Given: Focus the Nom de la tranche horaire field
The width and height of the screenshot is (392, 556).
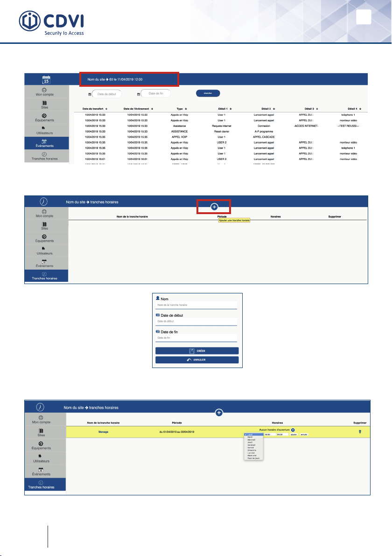Looking at the screenshot, I should (x=196, y=305).
